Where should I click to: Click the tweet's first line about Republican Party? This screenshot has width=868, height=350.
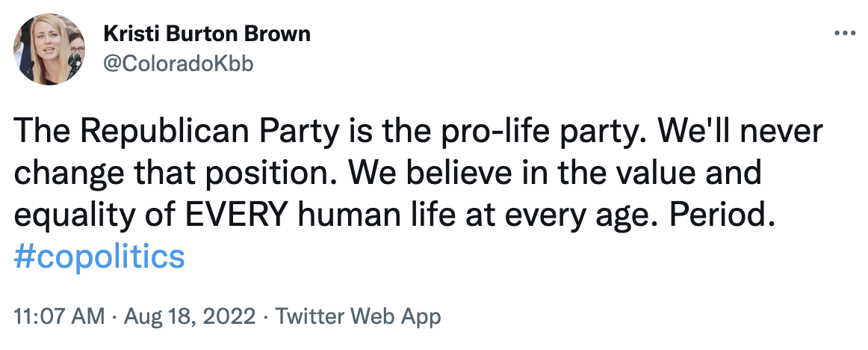tap(418, 132)
